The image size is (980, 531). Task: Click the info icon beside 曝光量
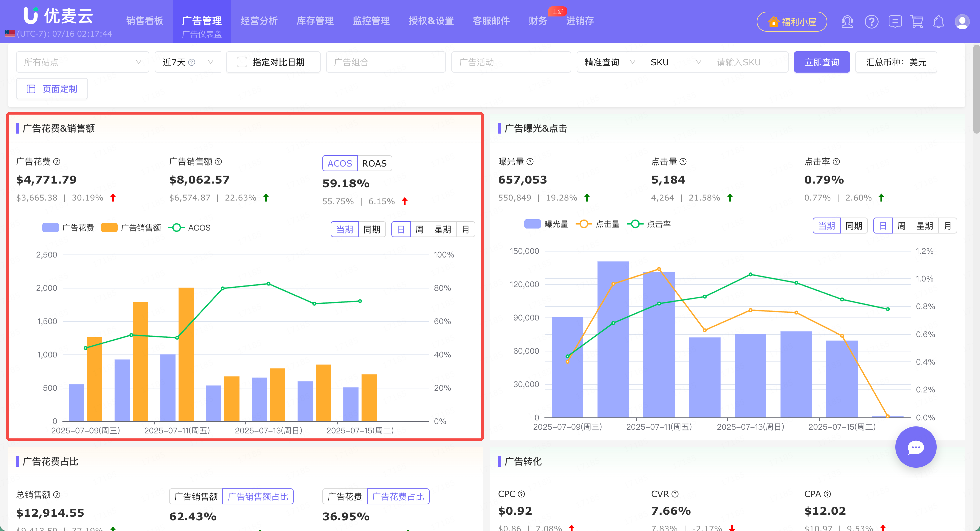530,162
